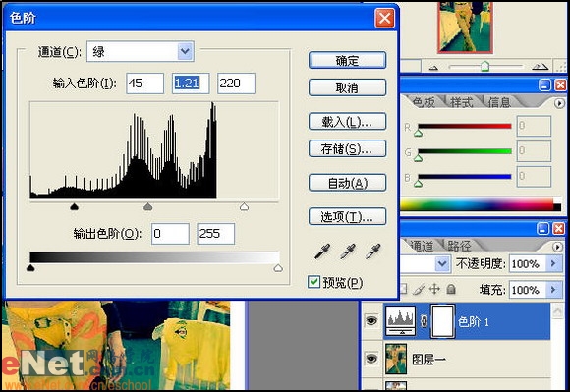
Task: Click the output field showing 255
Action: (216, 234)
